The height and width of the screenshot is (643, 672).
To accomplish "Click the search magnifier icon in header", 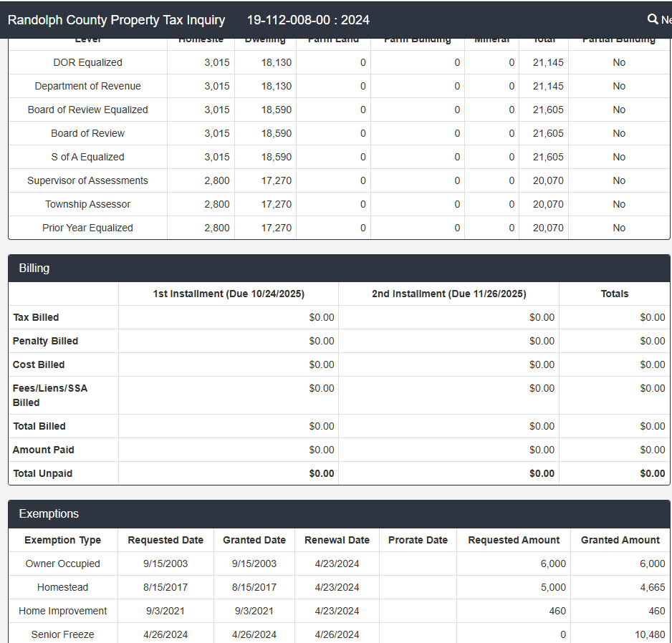I will 653,19.
